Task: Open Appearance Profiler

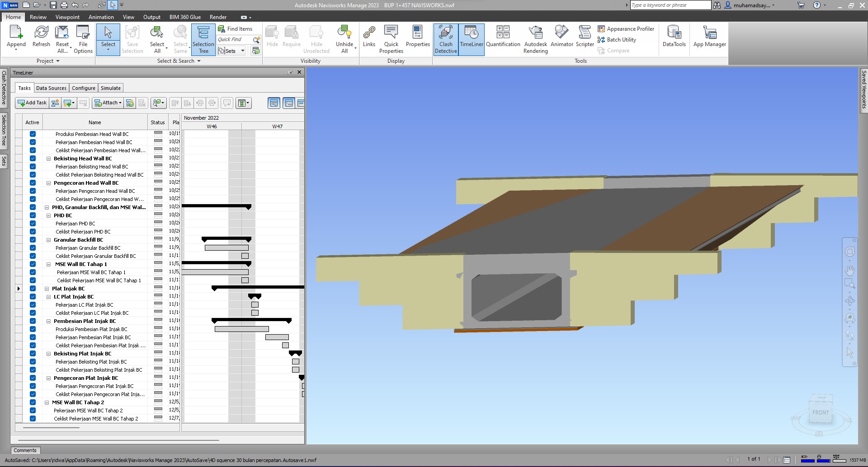Action: click(x=626, y=29)
